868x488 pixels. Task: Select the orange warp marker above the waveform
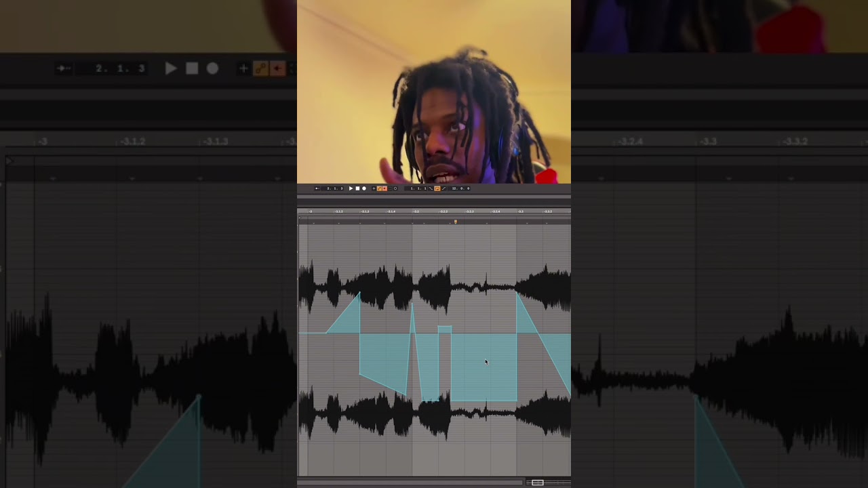tap(456, 222)
